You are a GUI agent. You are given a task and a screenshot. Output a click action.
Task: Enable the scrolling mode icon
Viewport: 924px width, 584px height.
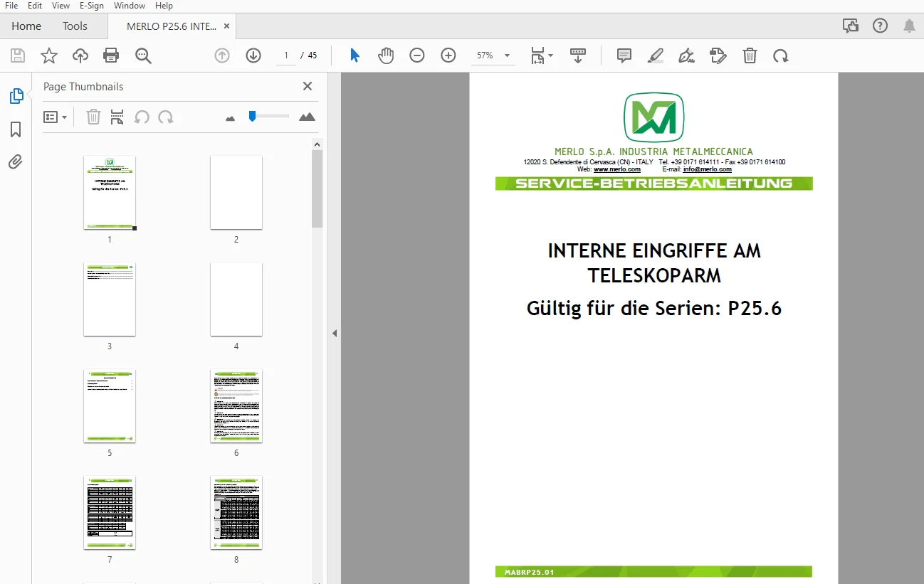coord(578,55)
